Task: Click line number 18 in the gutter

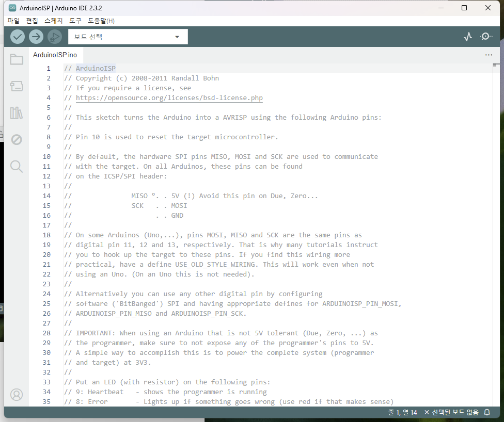Action: click(46, 235)
